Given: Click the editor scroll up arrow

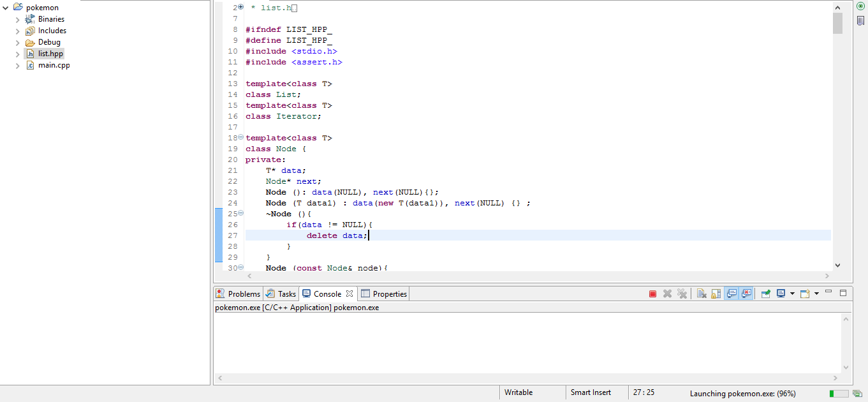Looking at the screenshot, I should coord(837,7).
